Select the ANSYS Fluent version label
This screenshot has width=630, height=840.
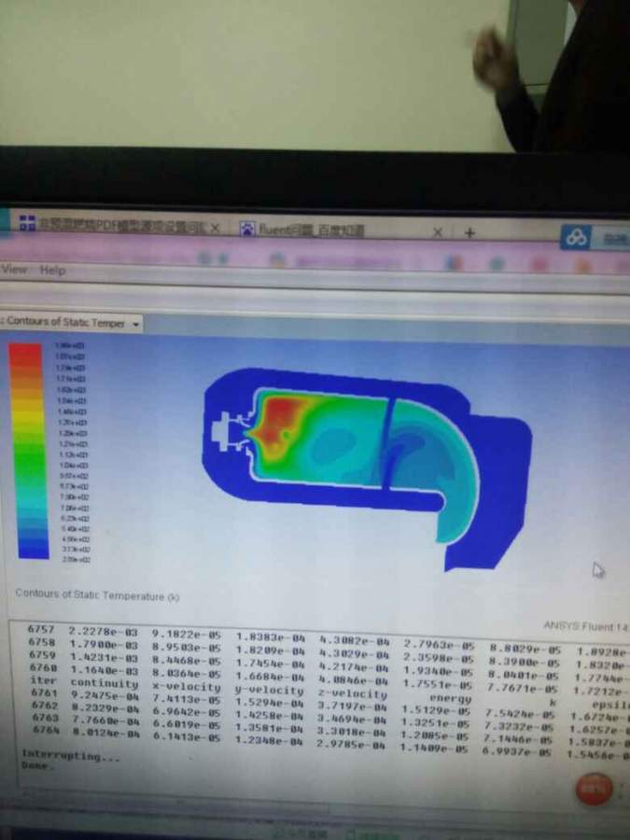(x=586, y=625)
